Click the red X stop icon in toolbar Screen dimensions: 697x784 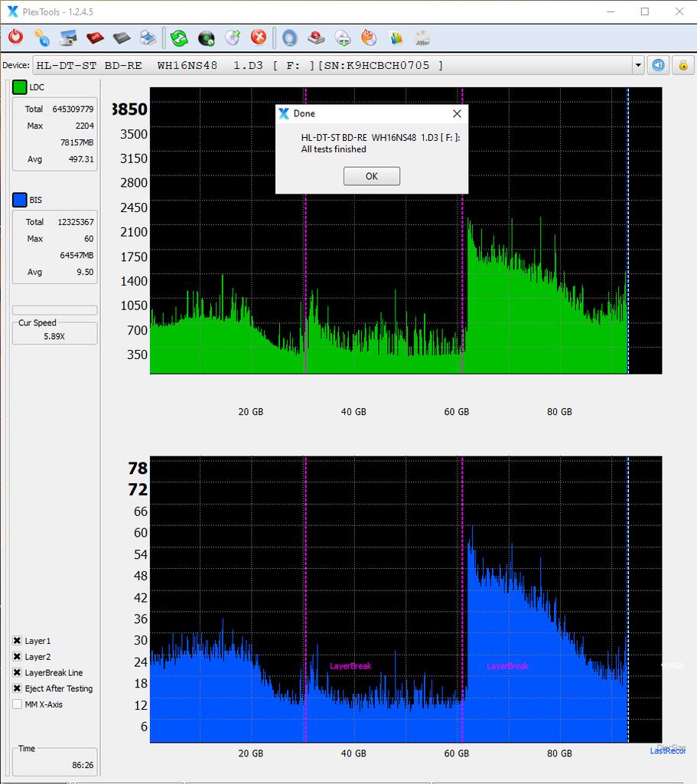[259, 37]
